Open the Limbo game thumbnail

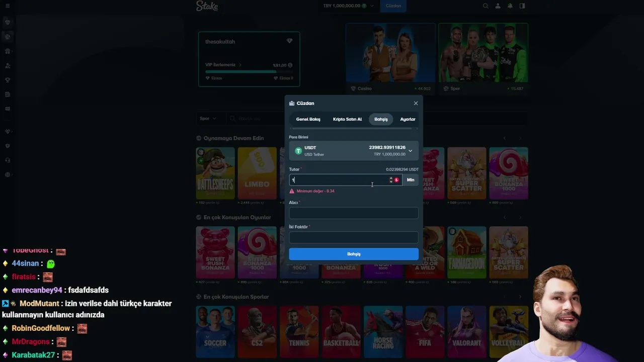(x=257, y=173)
